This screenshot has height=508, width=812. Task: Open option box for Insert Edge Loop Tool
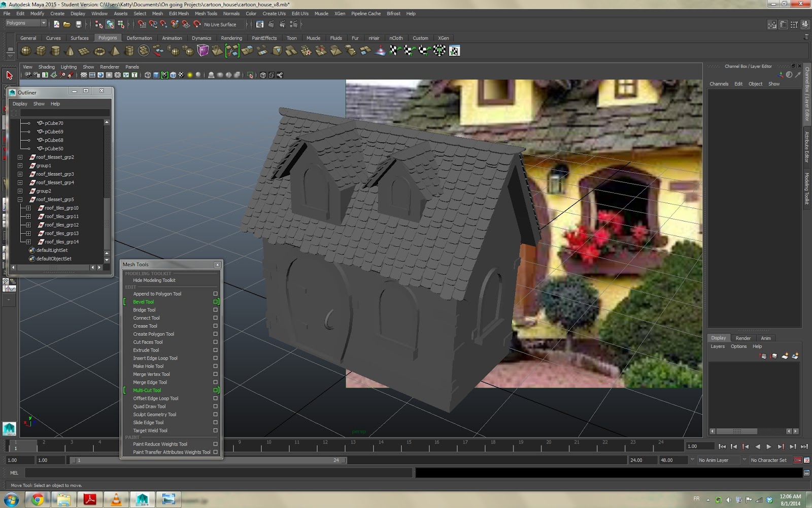(216, 358)
